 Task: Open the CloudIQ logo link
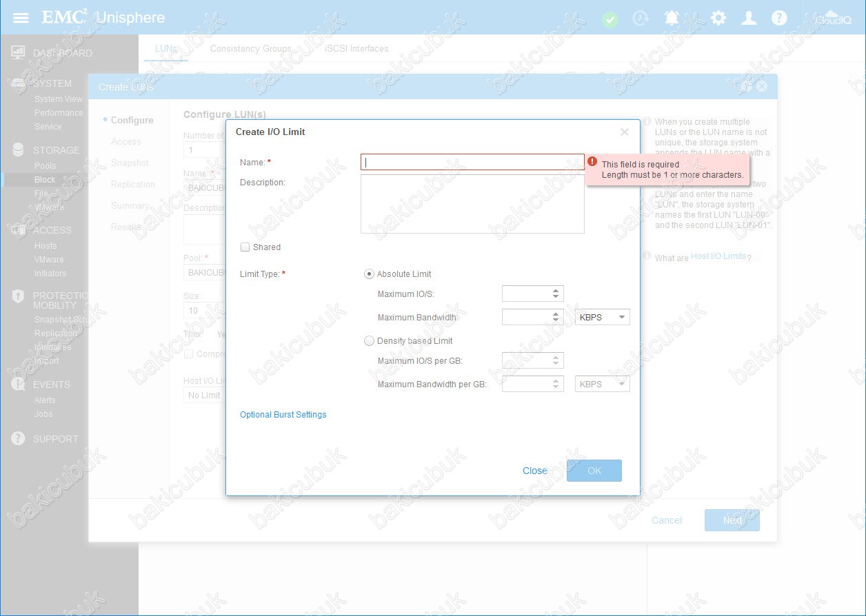tap(833, 18)
